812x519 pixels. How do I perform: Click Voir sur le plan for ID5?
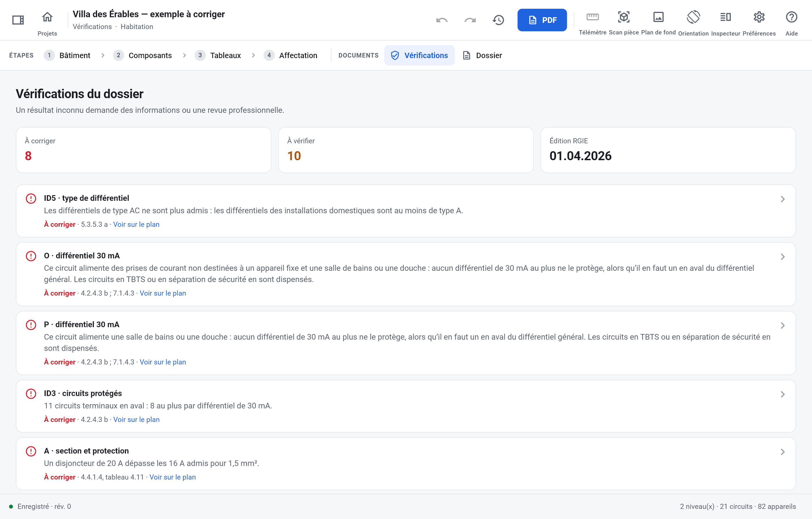click(x=136, y=225)
